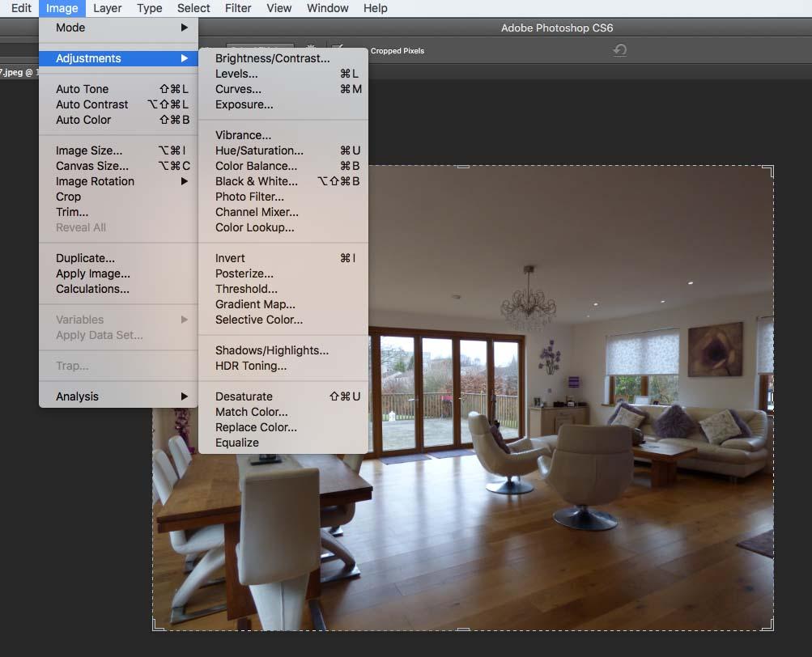Open the Help menu
This screenshot has width=812, height=657.
[376, 8]
